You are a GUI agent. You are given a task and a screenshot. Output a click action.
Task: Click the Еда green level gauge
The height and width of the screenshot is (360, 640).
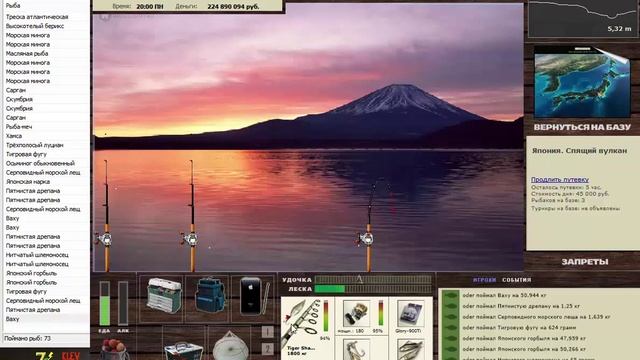pos(104,303)
